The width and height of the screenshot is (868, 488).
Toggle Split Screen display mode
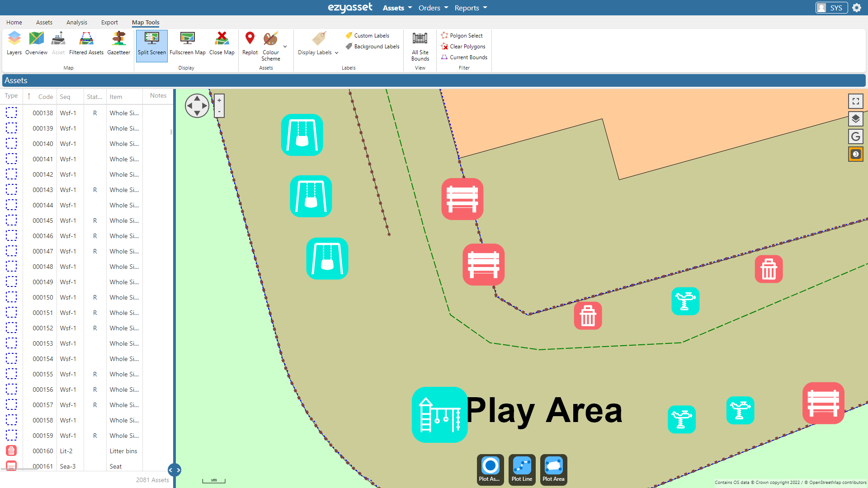click(151, 45)
